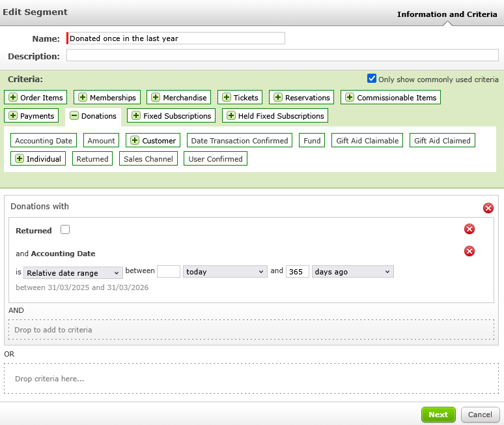Image resolution: width=504 pixels, height=425 pixels.
Task: Expand the Individual sub-criteria plus icon
Action: point(19,159)
